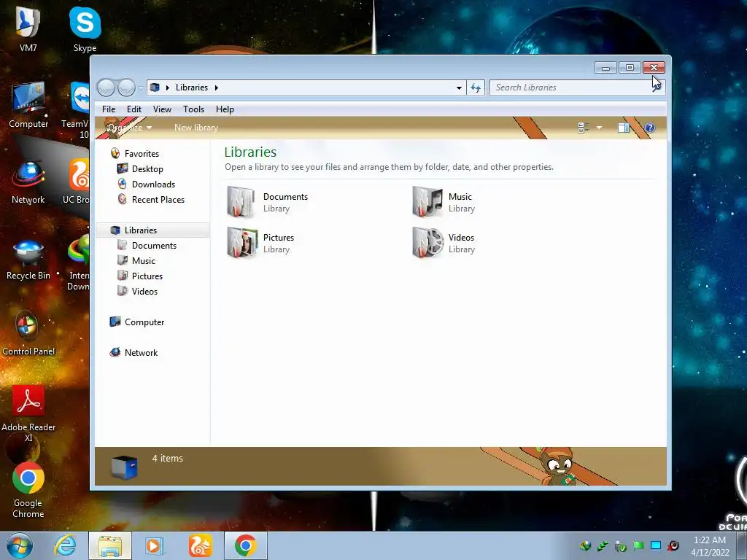Select Desktop under Favorites

(x=147, y=168)
